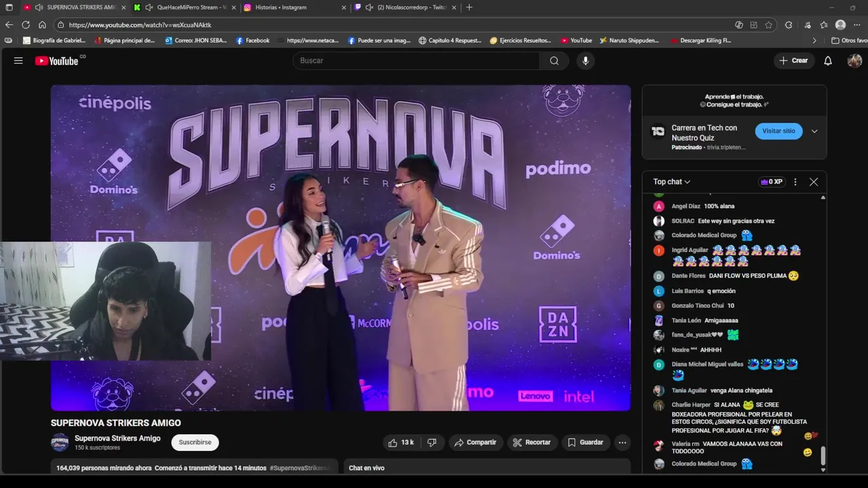Screen dimensions: 868x488
Task: Open the 0 XP chat points badge
Action: (772, 182)
